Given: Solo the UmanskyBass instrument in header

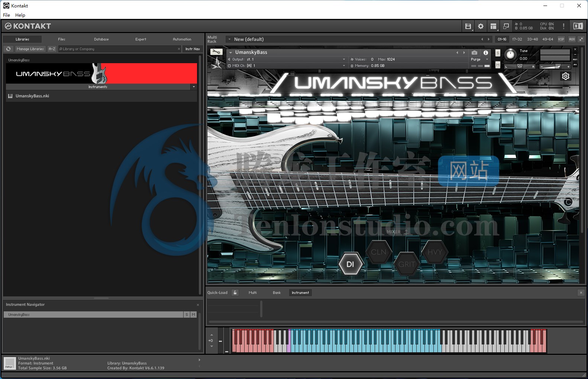Looking at the screenshot, I should [498, 53].
